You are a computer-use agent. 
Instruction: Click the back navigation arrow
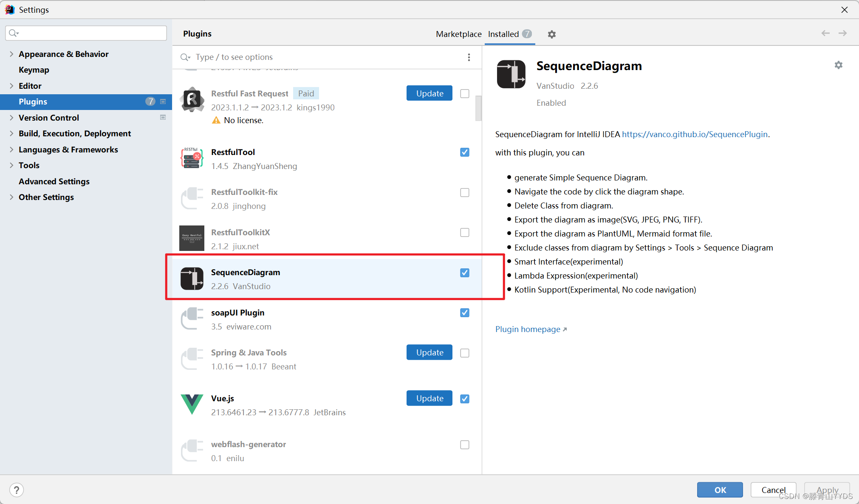[825, 34]
